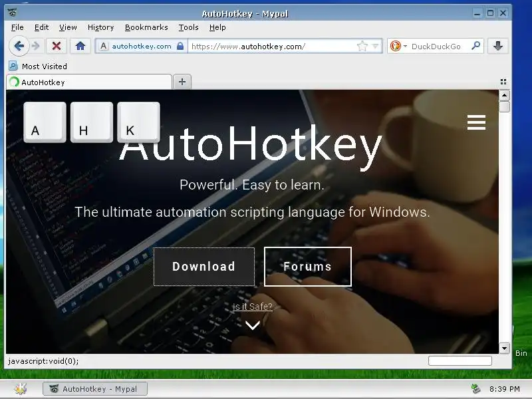This screenshot has width=532, height=399.
Task: Bookmark this page with the star icon
Action: click(362, 46)
